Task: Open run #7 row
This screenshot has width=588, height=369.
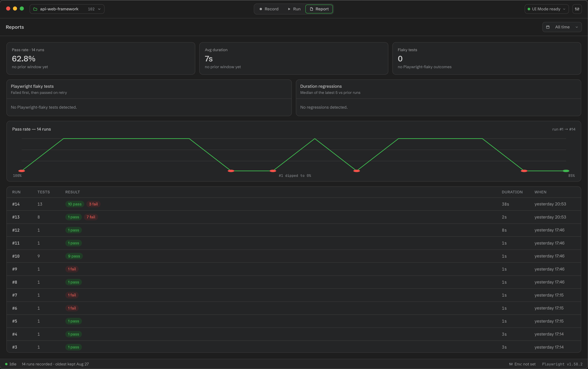Action: click(x=294, y=295)
